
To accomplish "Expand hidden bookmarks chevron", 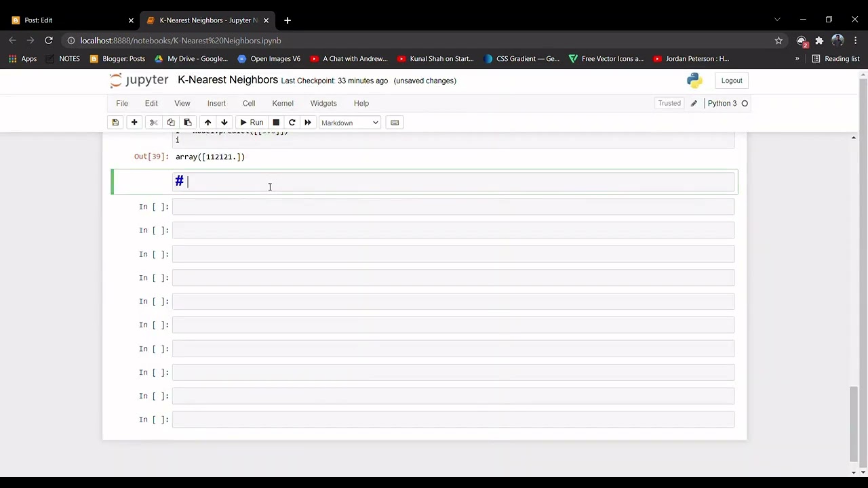I will [x=797, y=59].
